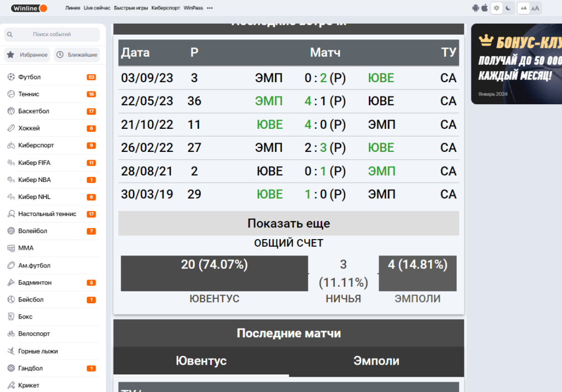562x392 pixels.
Task: Switch to dark theme moon icon
Action: point(508,8)
